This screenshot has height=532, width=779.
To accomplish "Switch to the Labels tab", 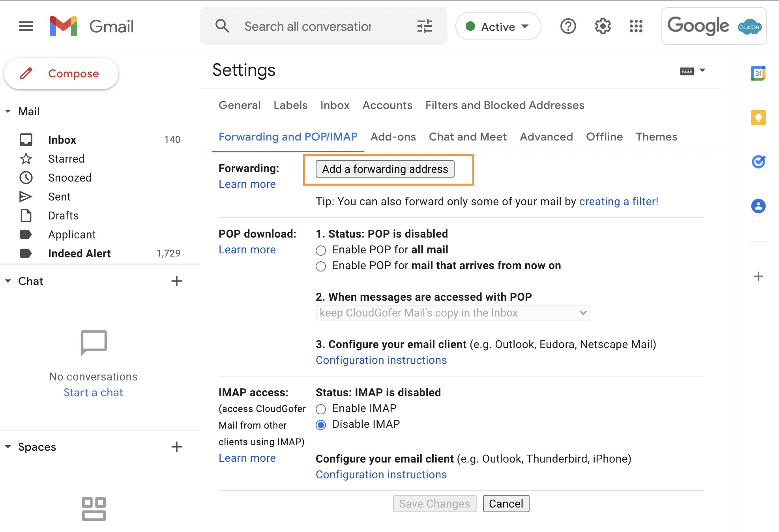I will [290, 105].
